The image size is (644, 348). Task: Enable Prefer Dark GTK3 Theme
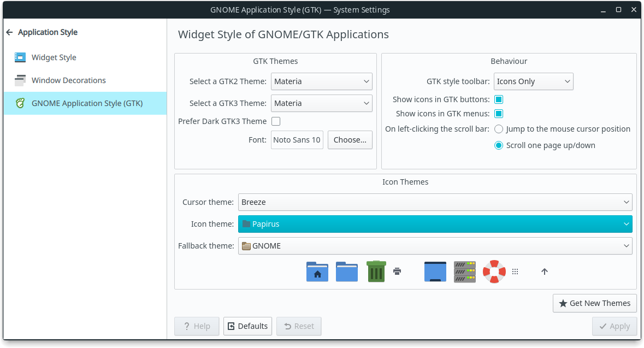click(x=276, y=121)
